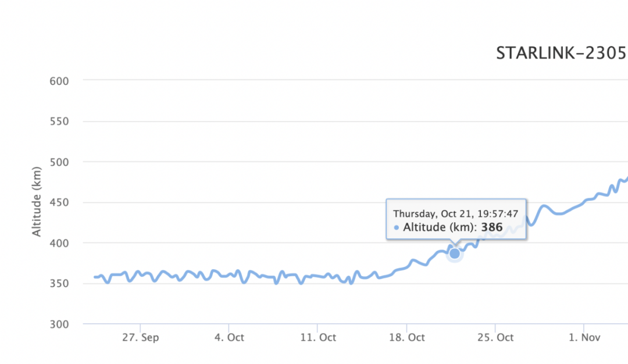Click the 27. Sep date label

pyautogui.click(x=141, y=337)
